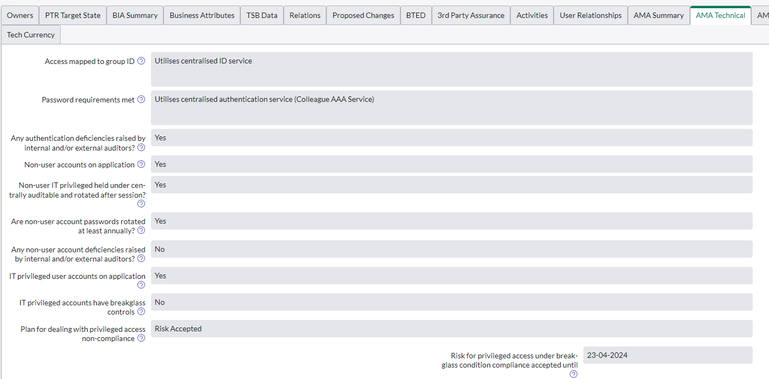769x379 pixels.
Task: Open the 3rd Party Assurance tab
Action: click(471, 15)
